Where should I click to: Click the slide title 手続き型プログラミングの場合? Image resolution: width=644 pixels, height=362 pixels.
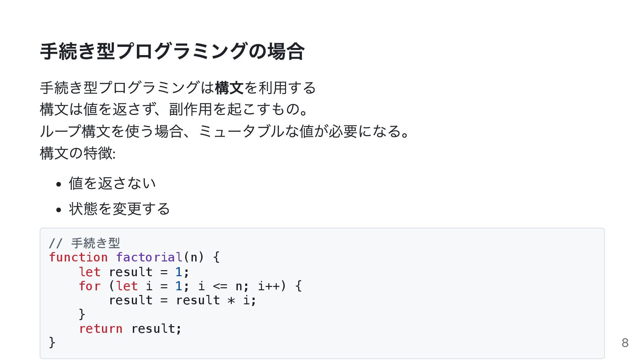(172, 52)
